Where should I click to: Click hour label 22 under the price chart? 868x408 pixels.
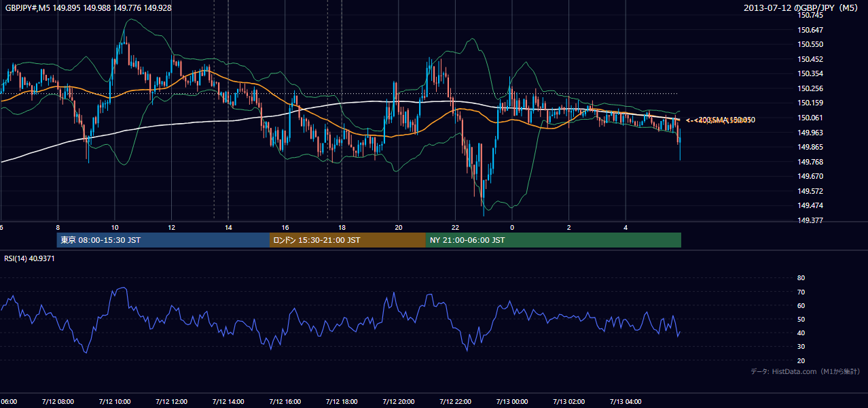[x=455, y=228]
